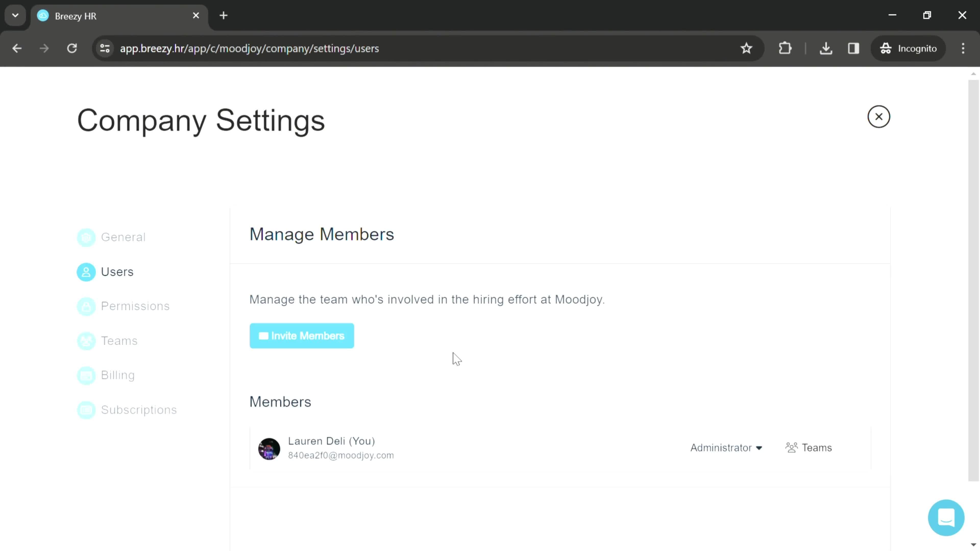Toggle the Administrator role for Lauren Deli
This screenshot has height=551, width=980.
pyautogui.click(x=726, y=448)
